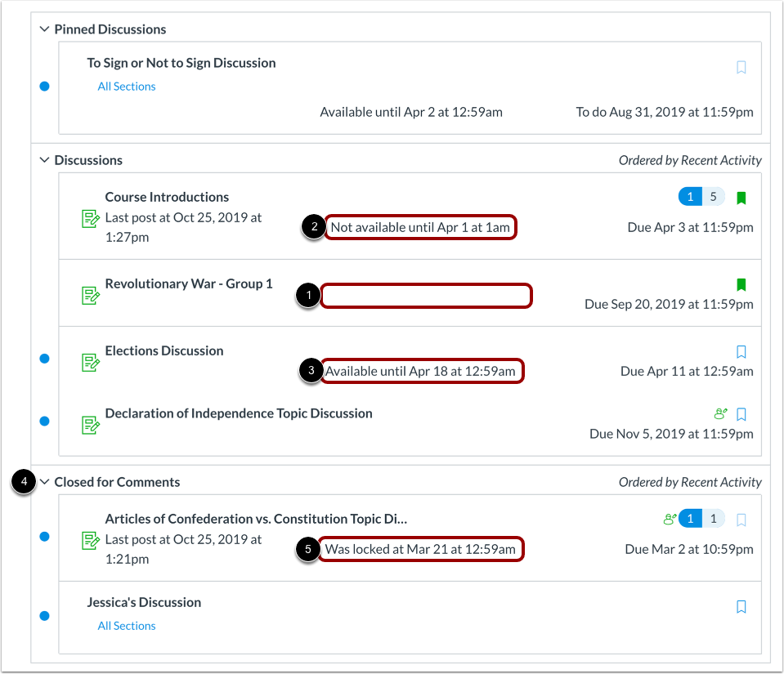Open Course Introductions discussion

[x=167, y=197]
